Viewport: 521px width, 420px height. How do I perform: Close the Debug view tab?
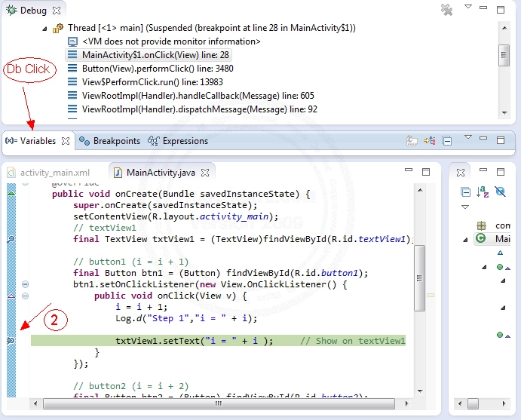[57, 11]
